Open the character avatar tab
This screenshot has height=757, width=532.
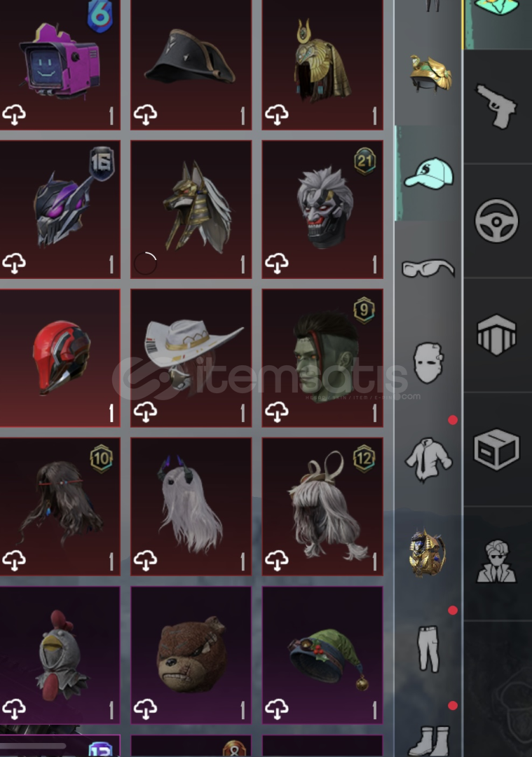[497, 561]
